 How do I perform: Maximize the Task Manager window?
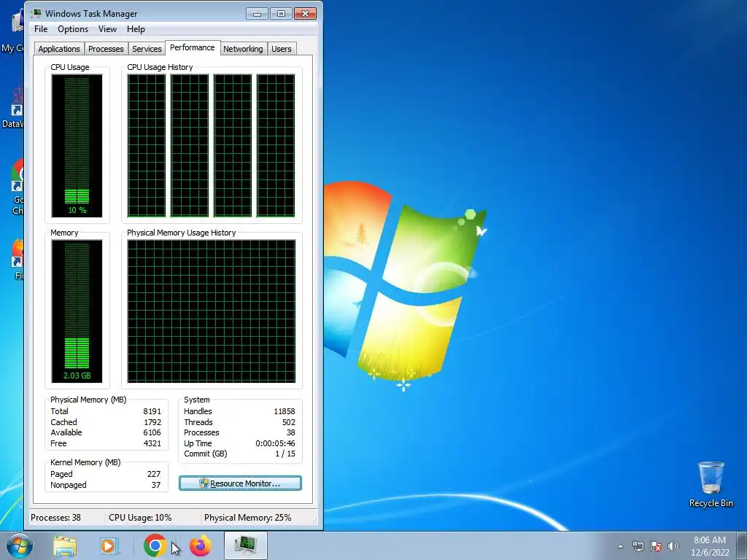tap(281, 13)
